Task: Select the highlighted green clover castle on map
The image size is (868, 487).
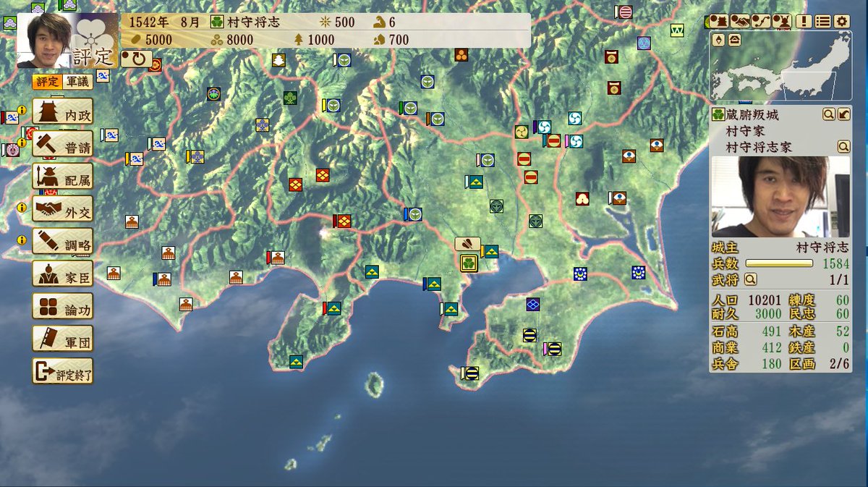Action: coord(469,263)
